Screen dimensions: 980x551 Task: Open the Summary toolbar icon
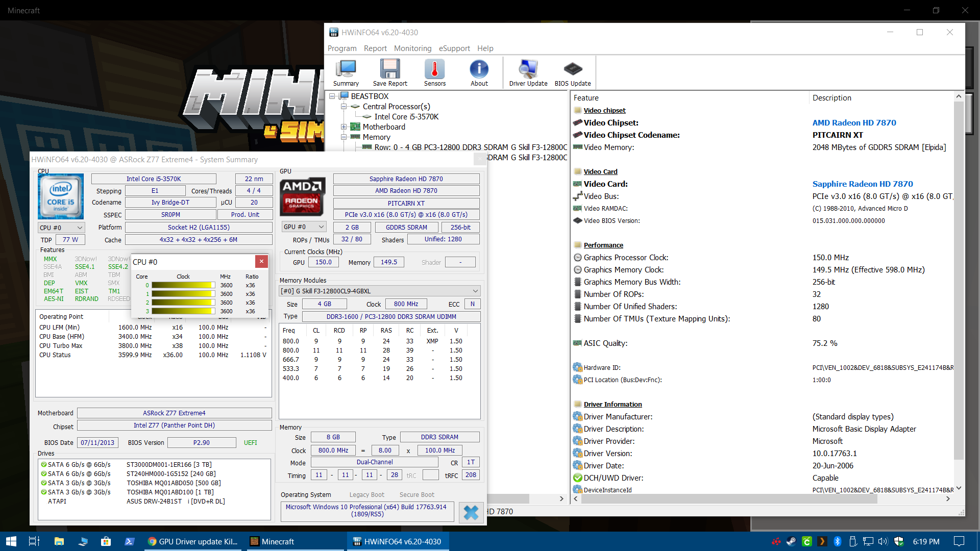point(346,72)
